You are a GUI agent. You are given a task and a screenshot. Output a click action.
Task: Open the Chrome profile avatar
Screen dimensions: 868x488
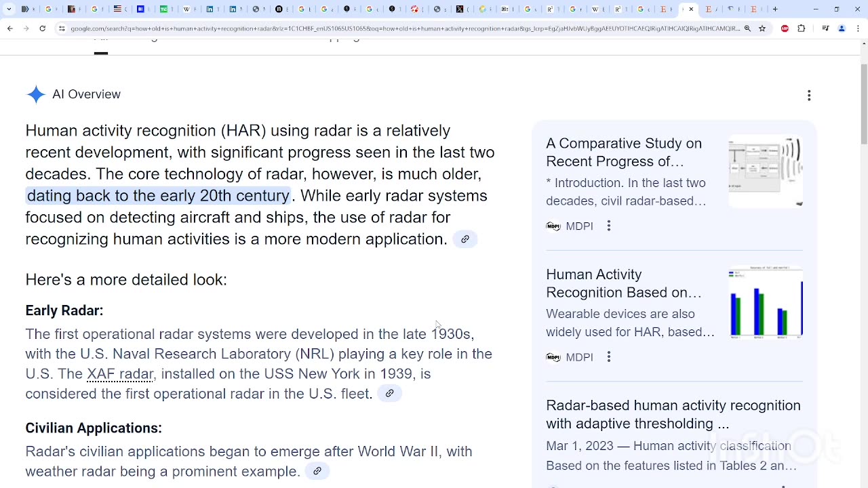[x=842, y=28]
